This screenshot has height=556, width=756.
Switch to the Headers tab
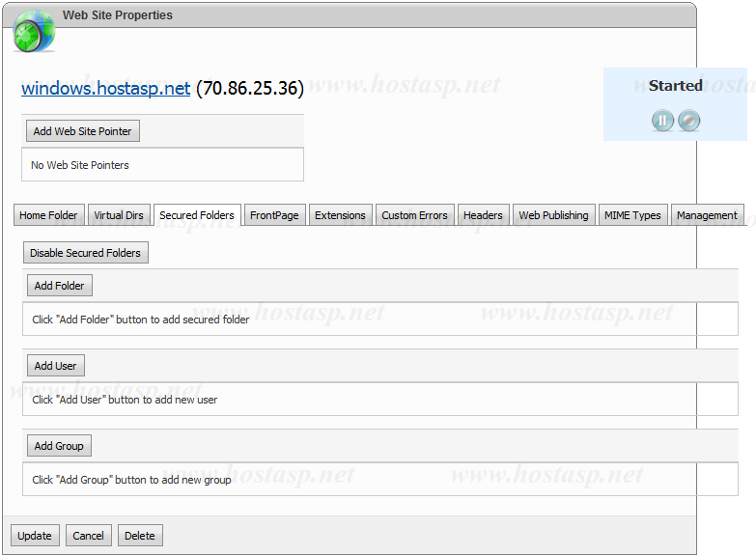pos(483,215)
